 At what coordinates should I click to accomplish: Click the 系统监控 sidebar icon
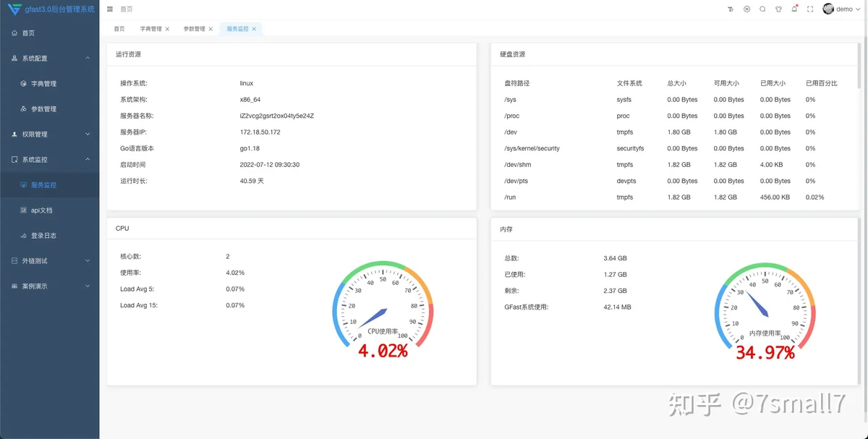(14, 160)
